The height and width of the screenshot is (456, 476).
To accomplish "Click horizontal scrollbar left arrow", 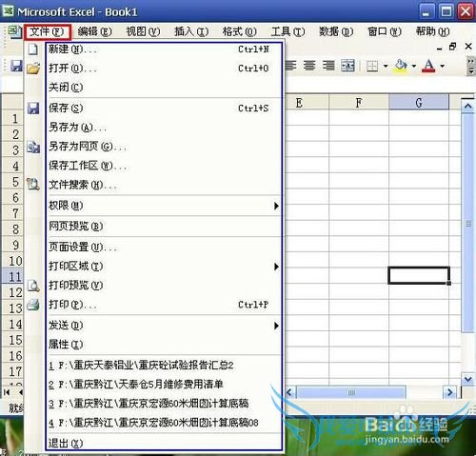I will click(289, 392).
